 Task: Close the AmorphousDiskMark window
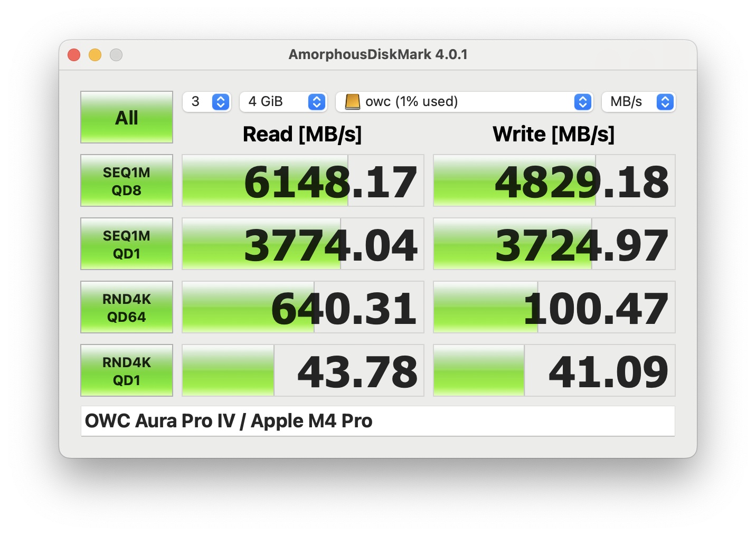coord(74,55)
